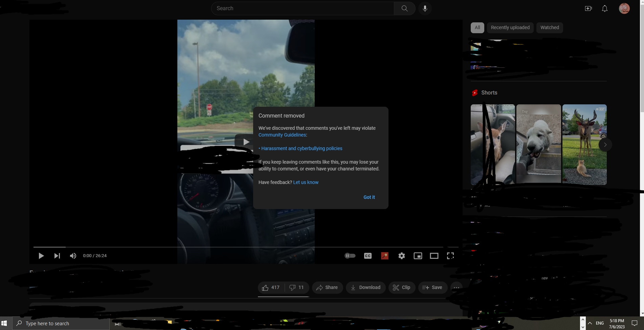644x330 pixels.
Task: Click the YouTube search input field
Action: coord(302,8)
